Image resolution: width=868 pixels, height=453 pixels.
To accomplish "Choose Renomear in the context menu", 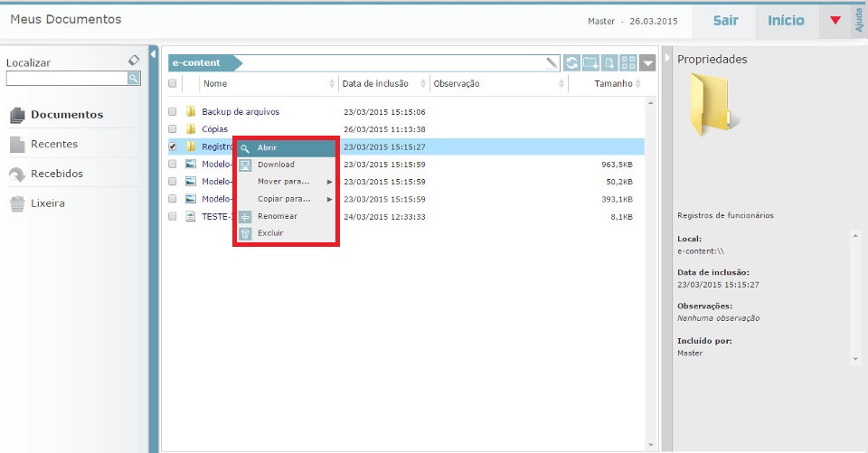I will click(287, 216).
